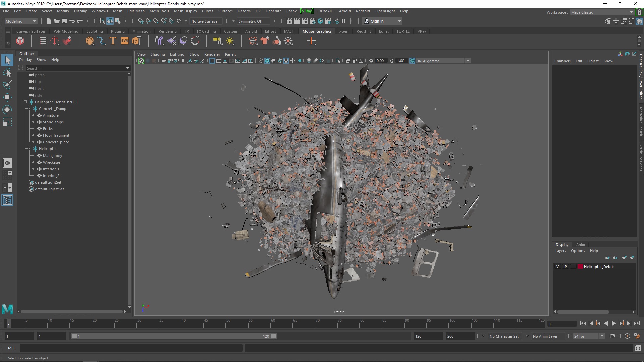The height and width of the screenshot is (362, 644).
Task: Activate the Rotate tool
Action: (x=7, y=110)
